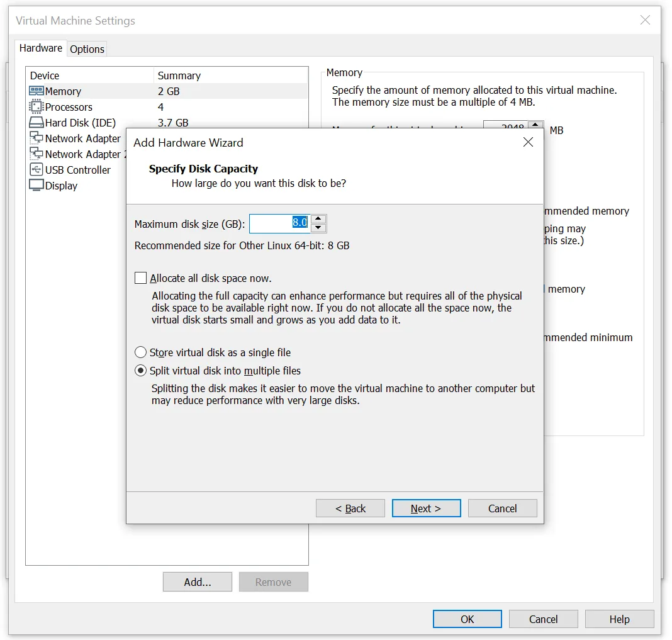The image size is (672, 640).
Task: Click the first Network Adapter icon
Action: (x=36, y=138)
